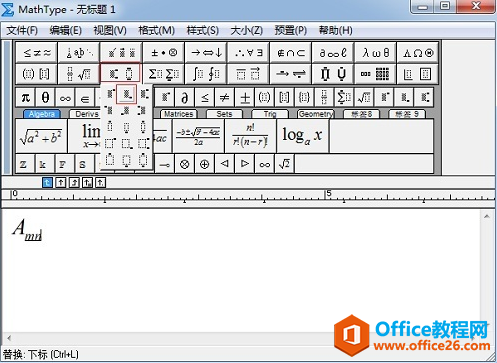Collapse the subscript and superscript templates palette
Viewport: 497px width, 363px height.
click(121, 73)
